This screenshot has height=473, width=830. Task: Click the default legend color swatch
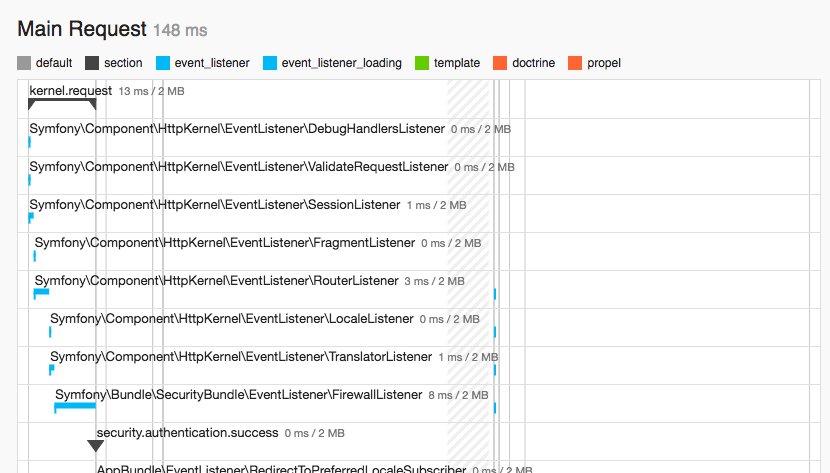[24, 63]
